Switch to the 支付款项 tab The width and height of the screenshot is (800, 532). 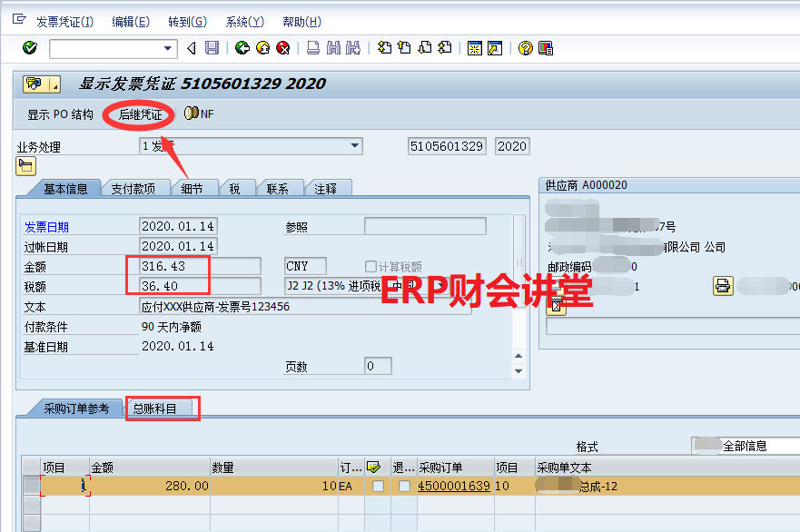click(133, 189)
